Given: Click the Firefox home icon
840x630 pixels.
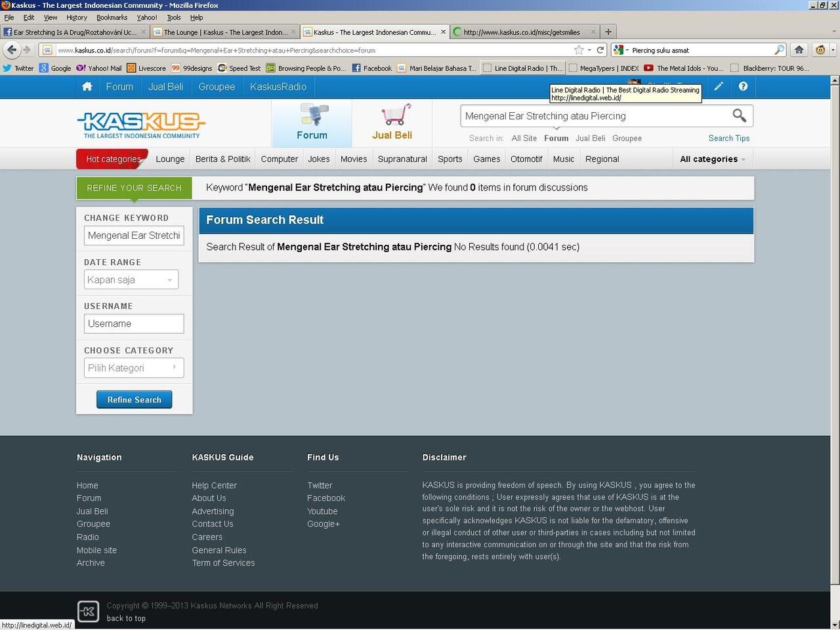Looking at the screenshot, I should pyautogui.click(x=799, y=50).
